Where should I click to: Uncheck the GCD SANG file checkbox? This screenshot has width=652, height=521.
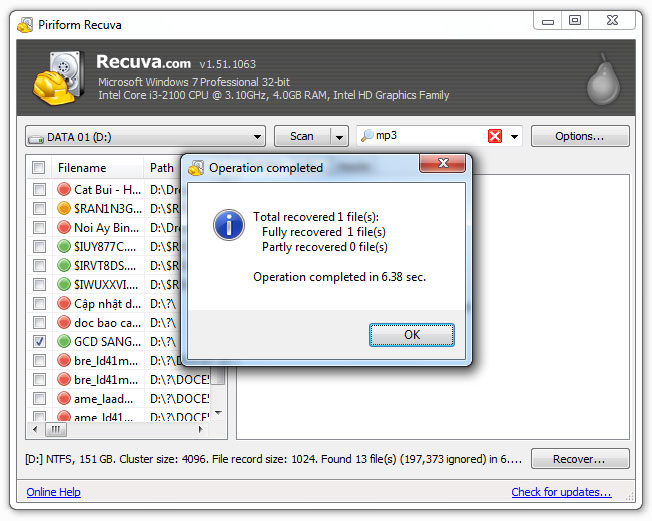39,341
